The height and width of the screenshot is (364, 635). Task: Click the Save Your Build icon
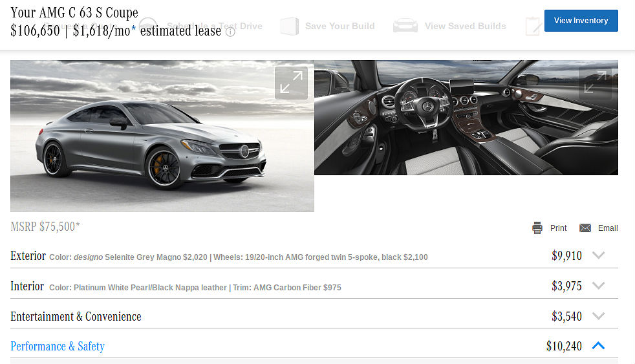[x=290, y=26]
